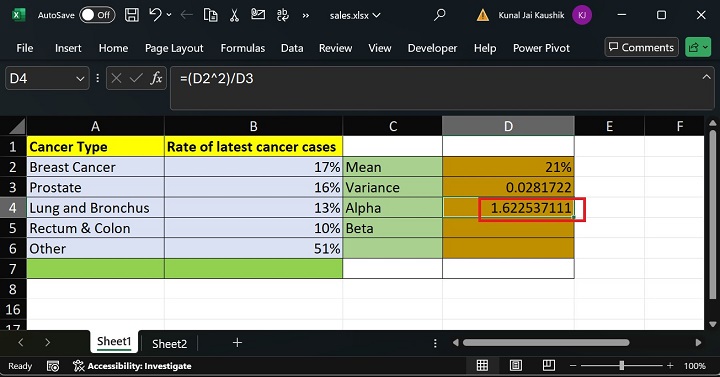Click the vertical scrollbar down arrow
720x377 pixels.
coord(712,325)
